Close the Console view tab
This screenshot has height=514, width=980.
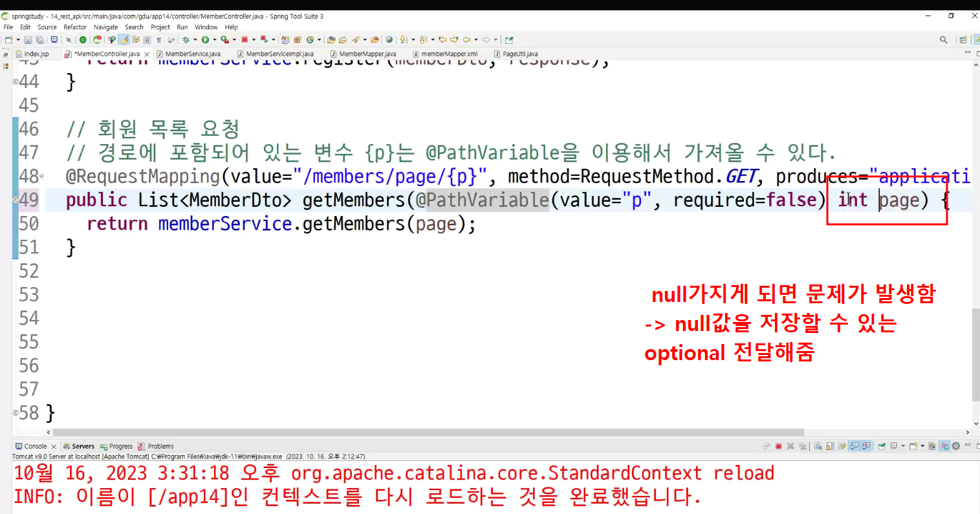tap(54, 446)
